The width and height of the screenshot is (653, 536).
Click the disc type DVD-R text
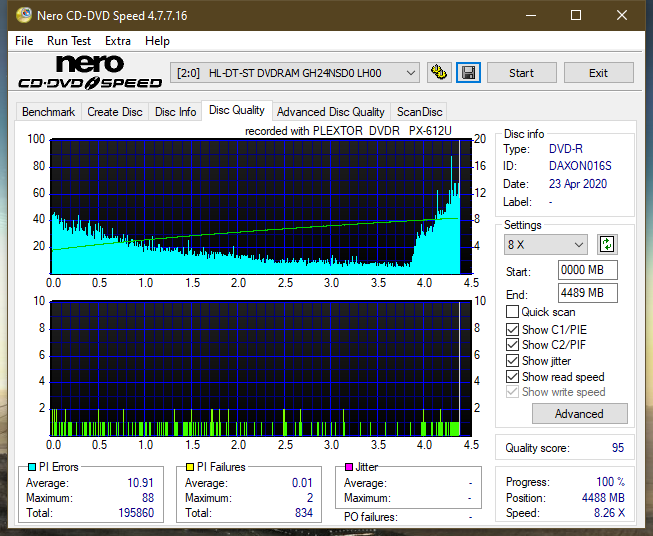click(x=566, y=149)
